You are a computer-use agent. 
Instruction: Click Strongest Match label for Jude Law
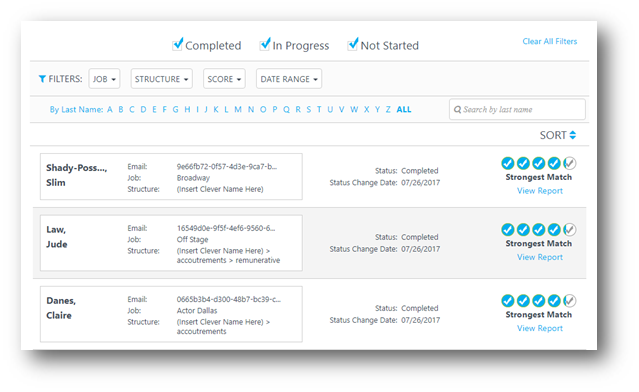coord(539,243)
